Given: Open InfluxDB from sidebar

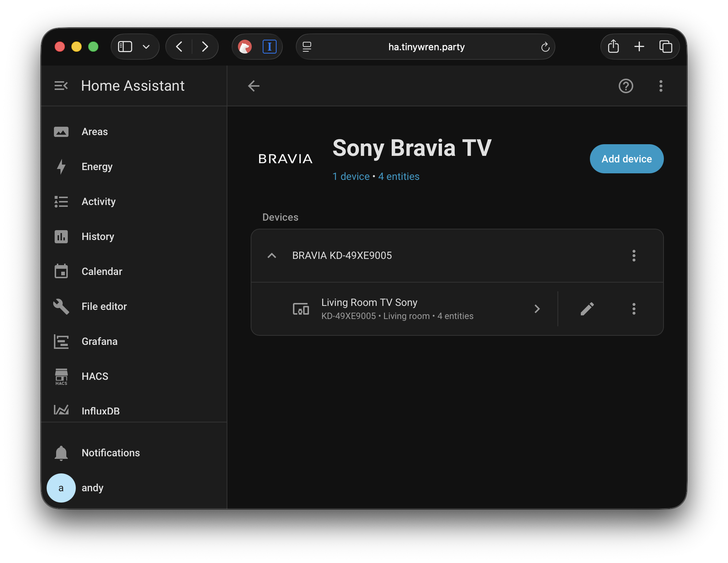Looking at the screenshot, I should (101, 411).
